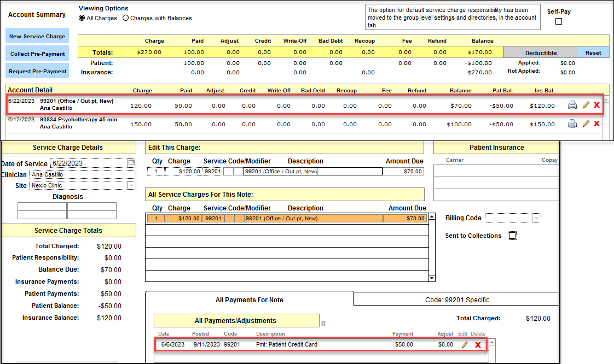This screenshot has width=614, height=364.
Task: Open the Billing Code dropdown
Action: [536, 218]
